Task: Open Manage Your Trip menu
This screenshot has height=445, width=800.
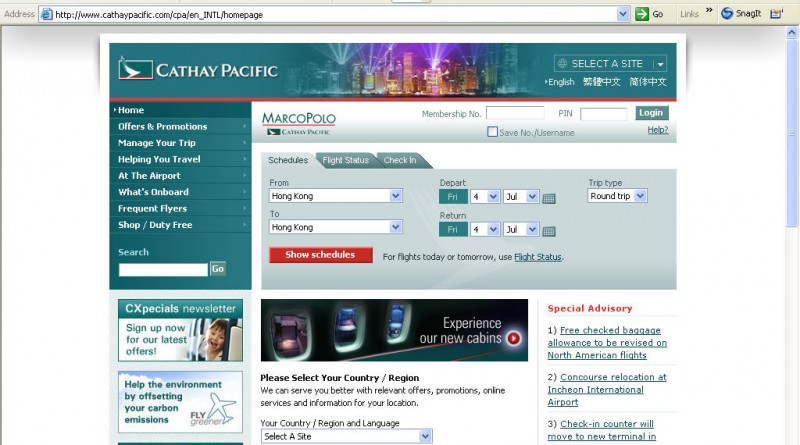Action: 180,143
